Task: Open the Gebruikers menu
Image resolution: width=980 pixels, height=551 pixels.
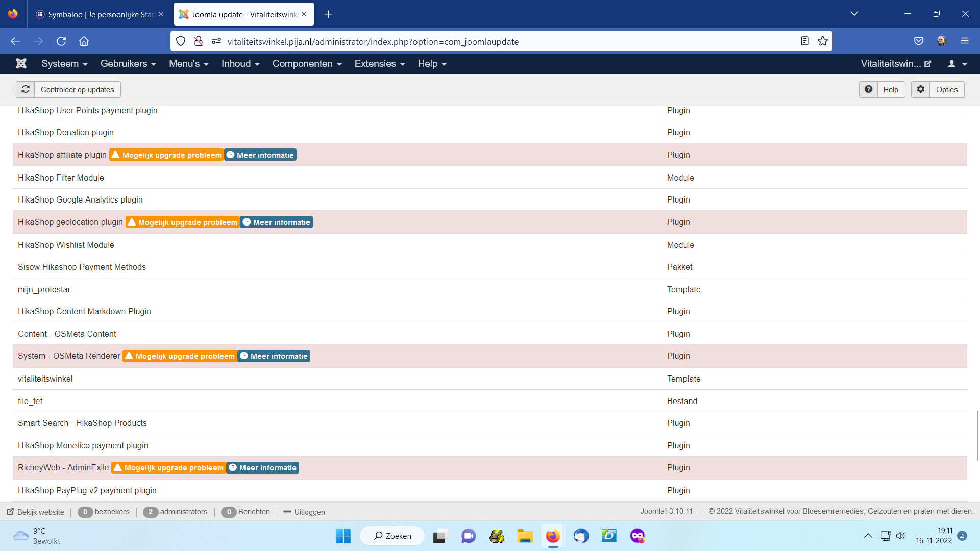Action: click(128, 64)
